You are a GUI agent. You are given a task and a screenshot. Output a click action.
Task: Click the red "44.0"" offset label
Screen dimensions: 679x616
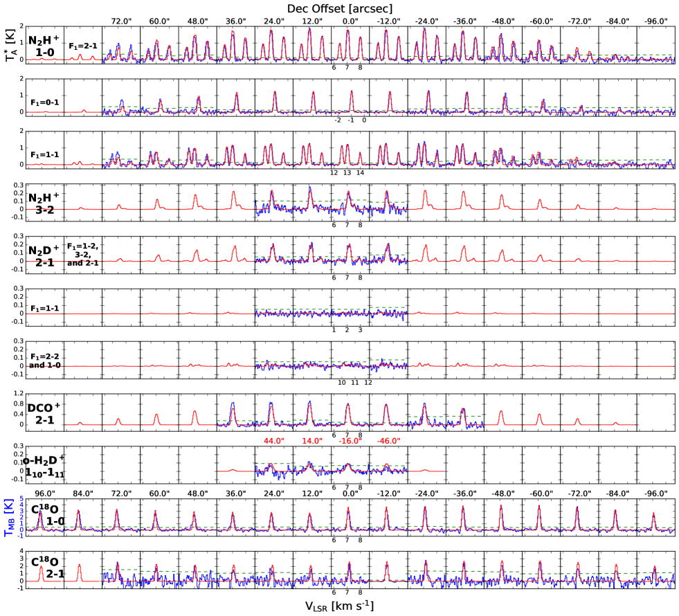(274, 441)
